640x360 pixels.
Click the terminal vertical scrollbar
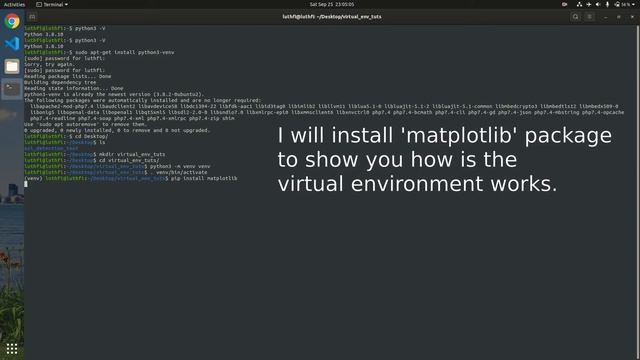[638, 192]
